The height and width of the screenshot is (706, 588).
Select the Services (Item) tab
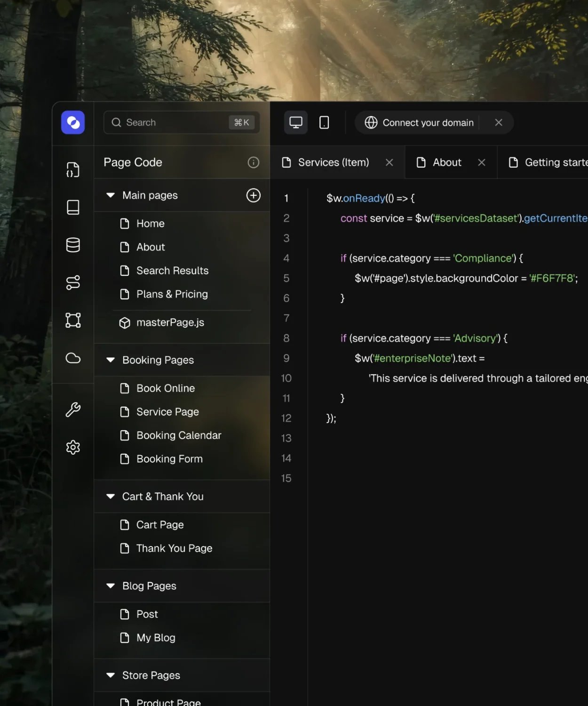tap(333, 162)
